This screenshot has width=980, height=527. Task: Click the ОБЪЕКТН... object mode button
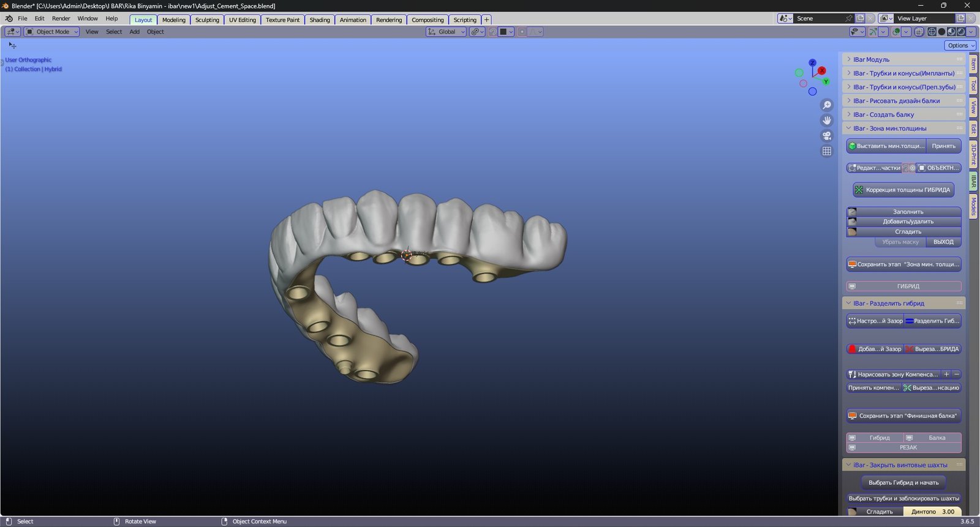coord(938,168)
